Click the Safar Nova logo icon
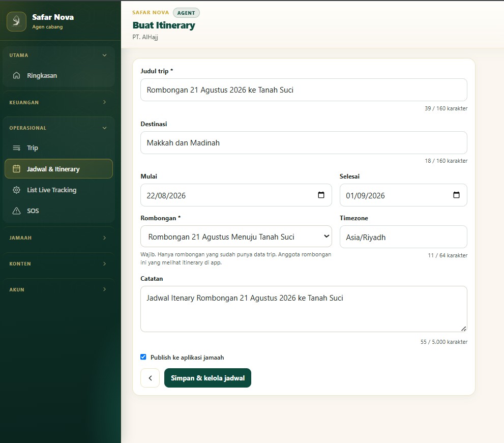The image size is (504, 443). coord(16,21)
